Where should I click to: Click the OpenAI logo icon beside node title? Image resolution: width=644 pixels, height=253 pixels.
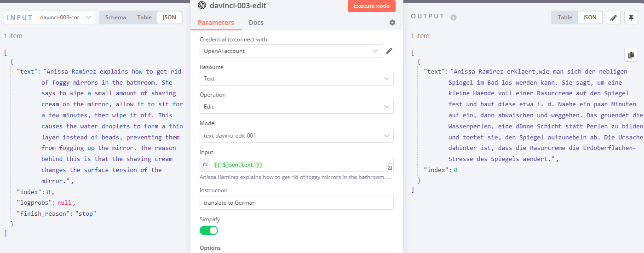click(x=201, y=6)
